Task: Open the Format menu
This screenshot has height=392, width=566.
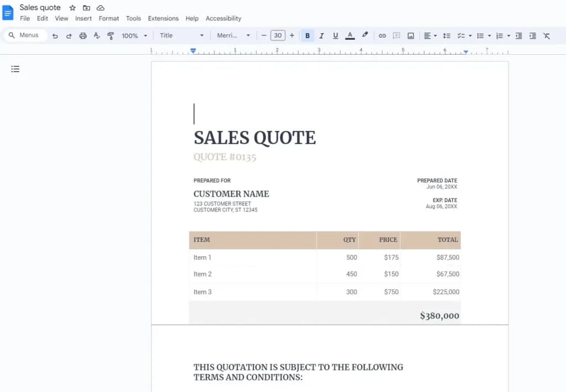Action: [109, 18]
